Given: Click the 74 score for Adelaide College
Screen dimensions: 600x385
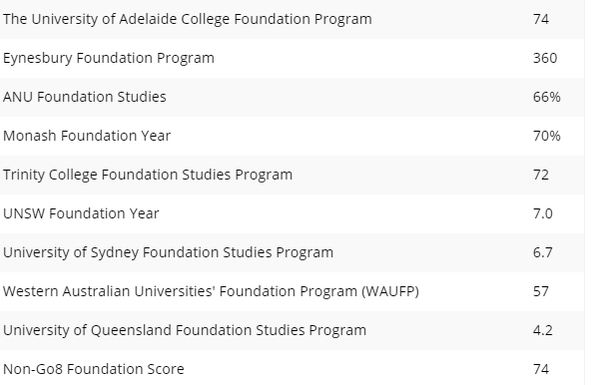Looking at the screenshot, I should [x=541, y=19].
